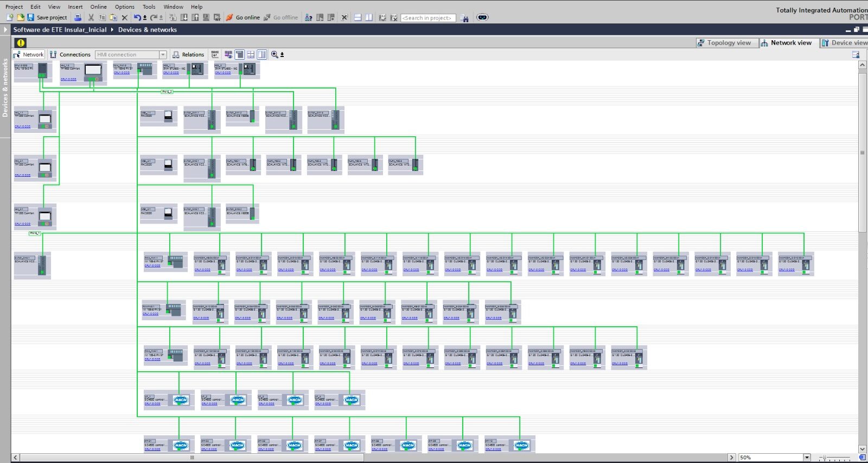The width and height of the screenshot is (868, 463).
Task: Click the Cut scissors icon
Action: pos(91,17)
